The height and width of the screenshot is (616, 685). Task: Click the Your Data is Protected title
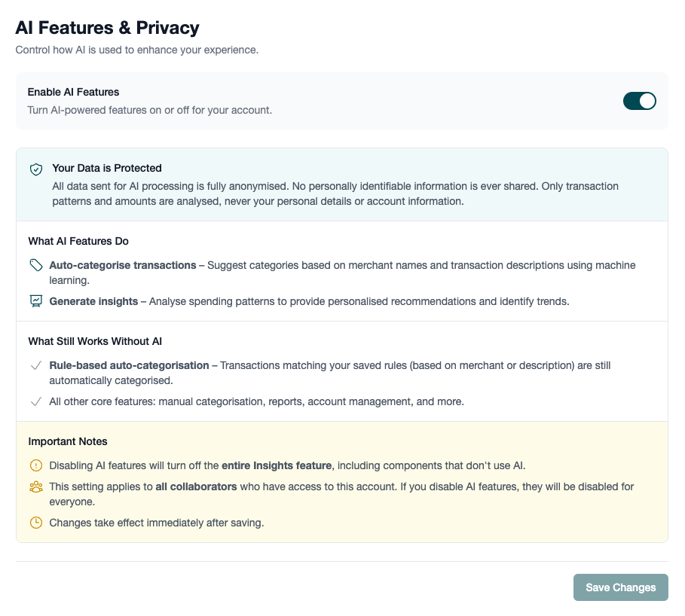coord(107,168)
